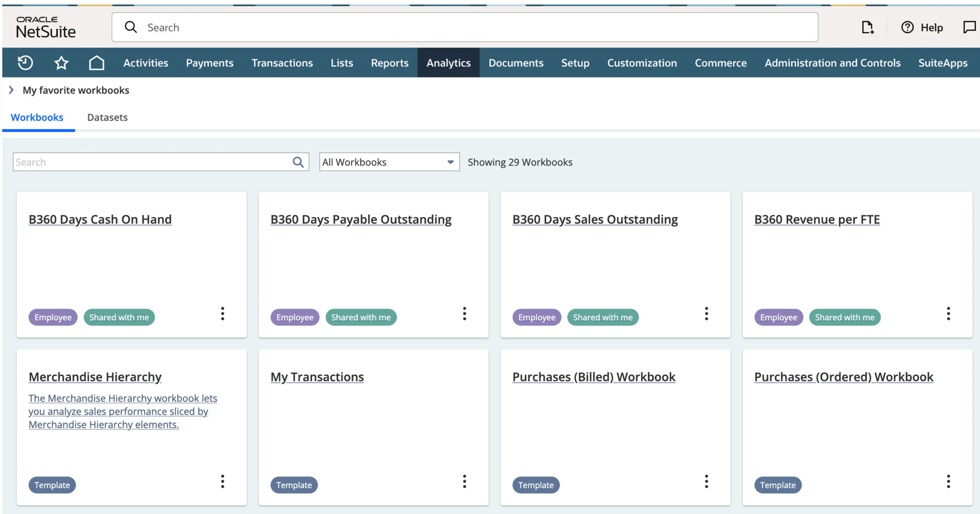
Task: Open the Transactions menu
Action: click(x=282, y=63)
